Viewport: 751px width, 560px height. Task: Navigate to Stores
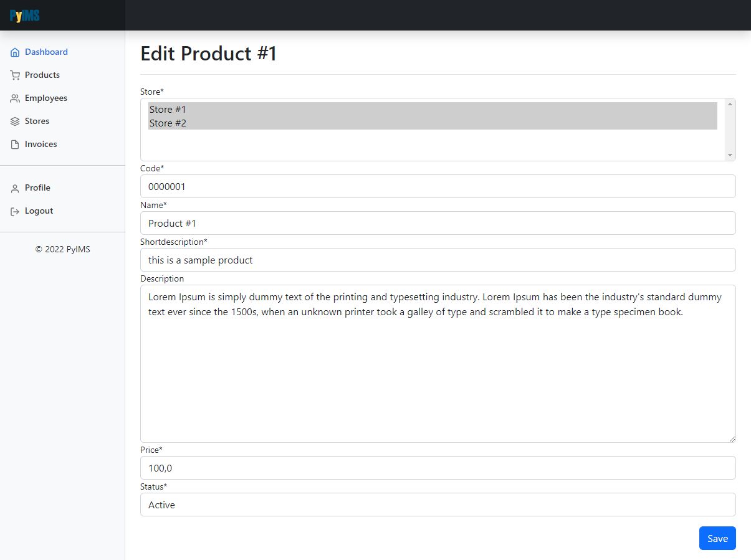(x=37, y=121)
